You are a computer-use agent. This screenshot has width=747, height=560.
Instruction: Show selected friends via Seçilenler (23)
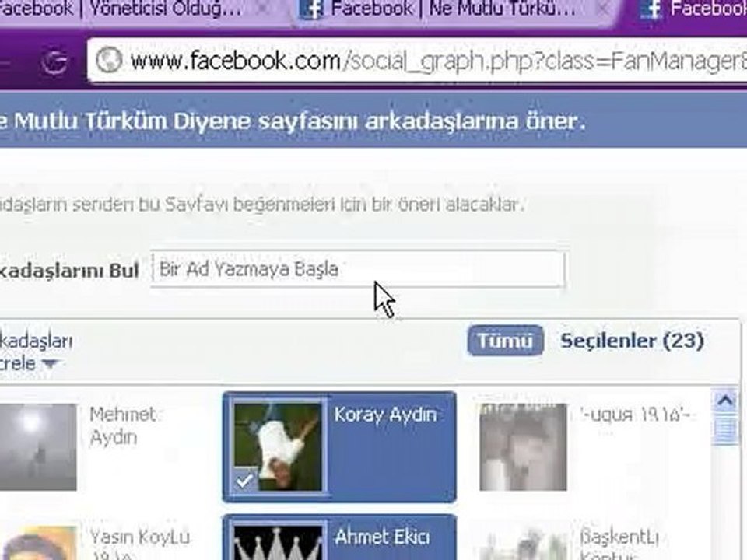point(632,341)
